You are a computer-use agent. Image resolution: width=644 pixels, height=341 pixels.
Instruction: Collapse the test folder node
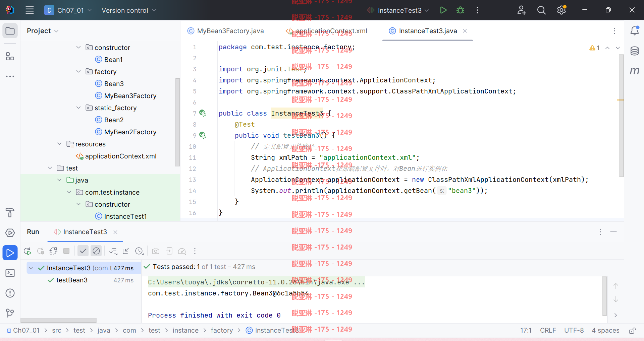tap(50, 168)
